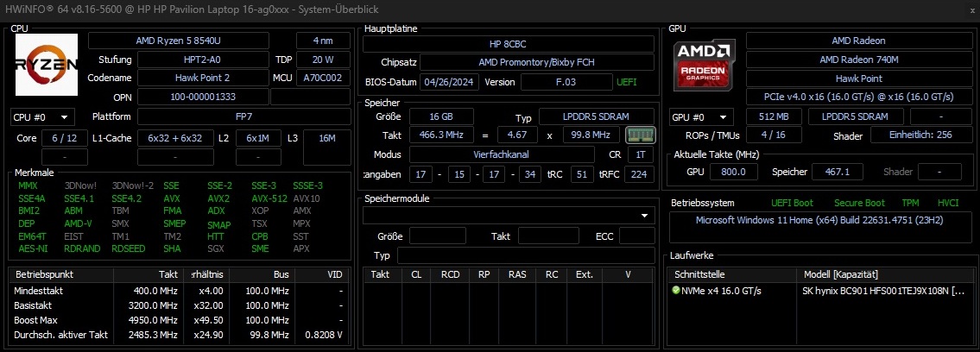Click the green NVMe drive status icon
Image resolution: width=980 pixels, height=352 pixels.
(675, 290)
